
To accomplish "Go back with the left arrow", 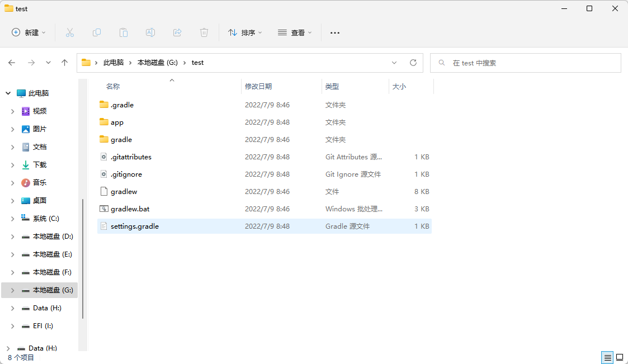I will tap(12, 63).
